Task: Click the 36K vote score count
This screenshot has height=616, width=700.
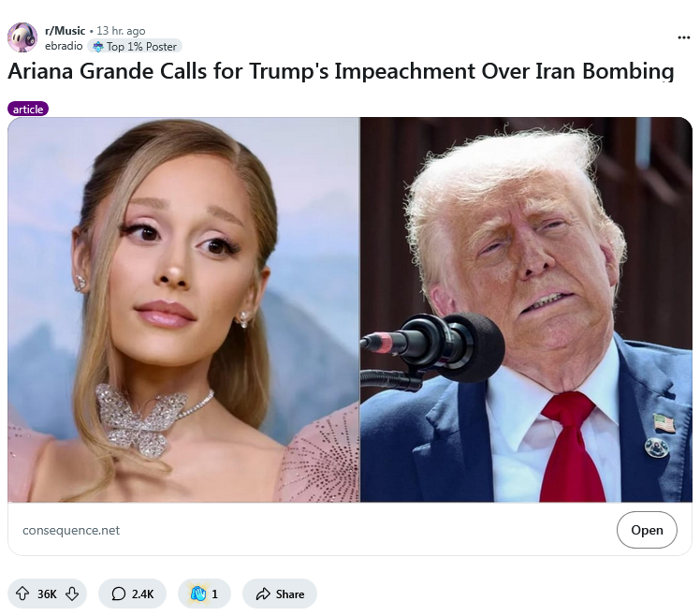Action: (x=47, y=594)
